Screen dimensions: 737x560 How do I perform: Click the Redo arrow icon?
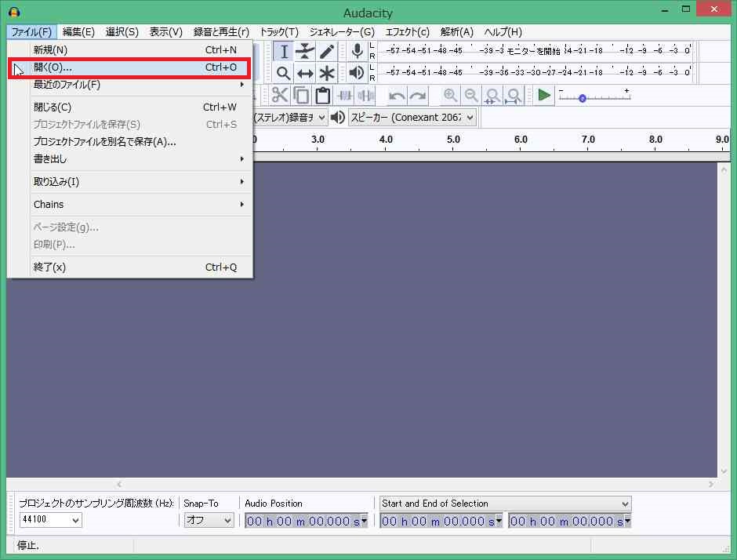click(x=417, y=96)
